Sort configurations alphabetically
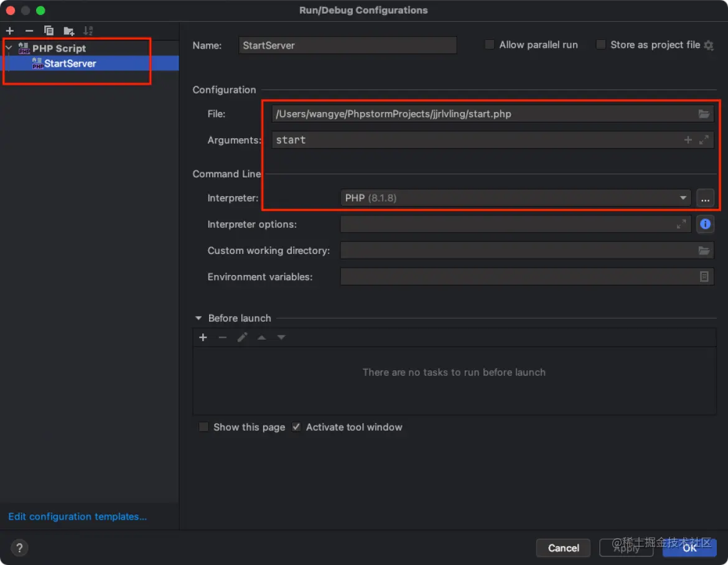728x565 pixels. 88,30
